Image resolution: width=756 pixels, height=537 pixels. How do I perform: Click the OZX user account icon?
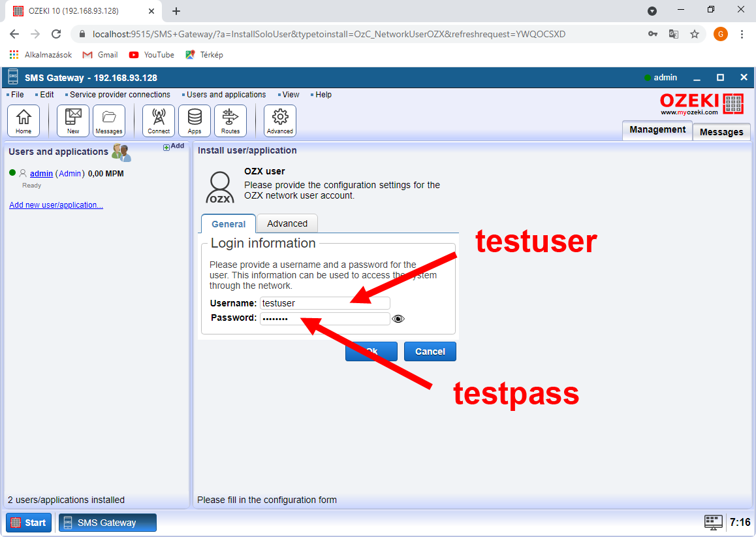[220, 187]
